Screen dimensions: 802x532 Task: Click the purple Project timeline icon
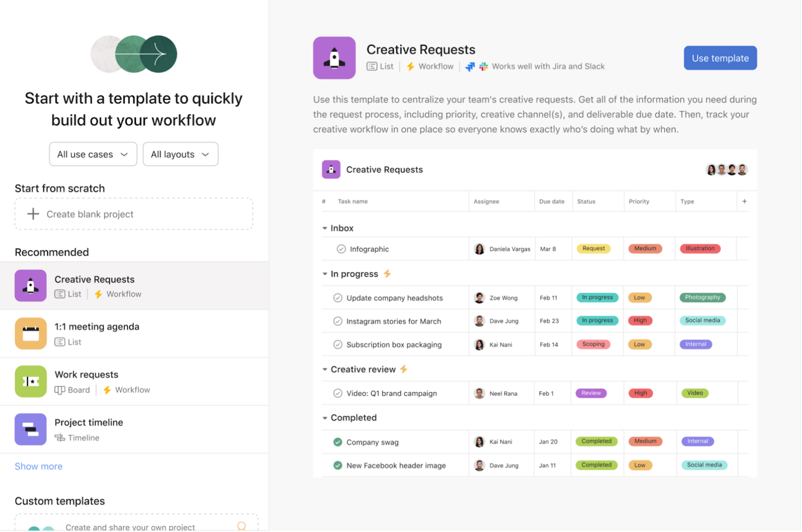[30, 429]
